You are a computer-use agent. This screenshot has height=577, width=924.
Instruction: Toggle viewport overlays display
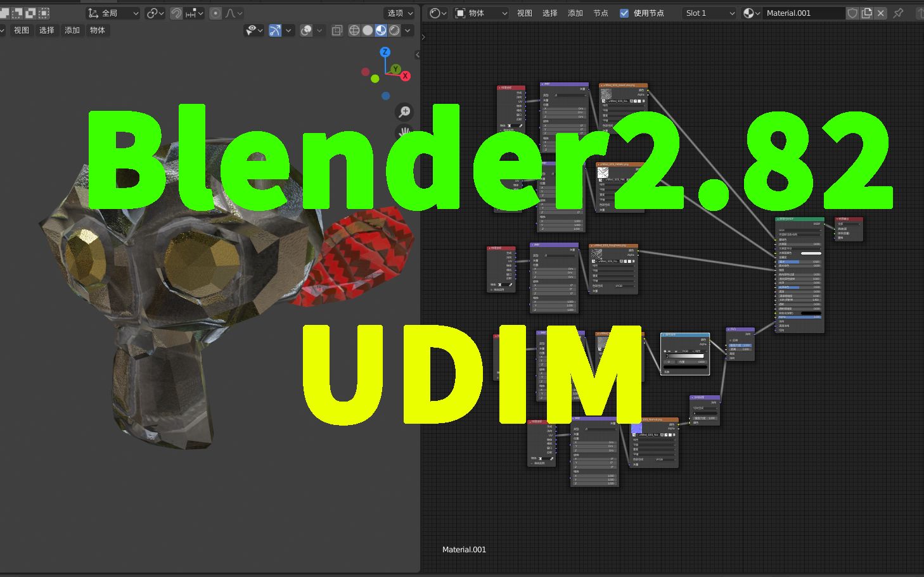(x=306, y=30)
